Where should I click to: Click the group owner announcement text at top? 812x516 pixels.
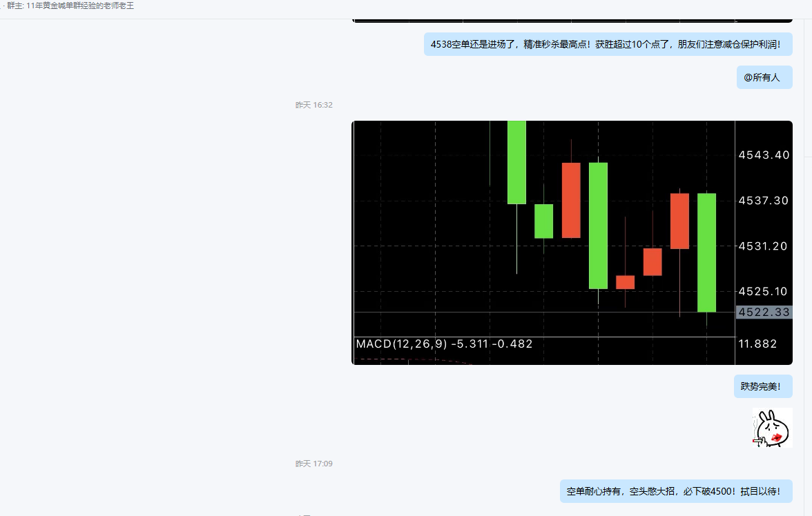70,6
